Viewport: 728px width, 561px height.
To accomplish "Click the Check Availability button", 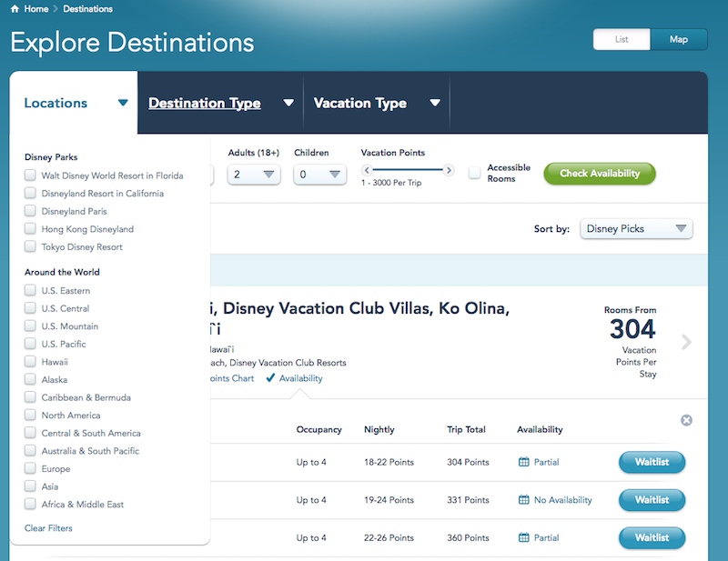I will [x=600, y=174].
